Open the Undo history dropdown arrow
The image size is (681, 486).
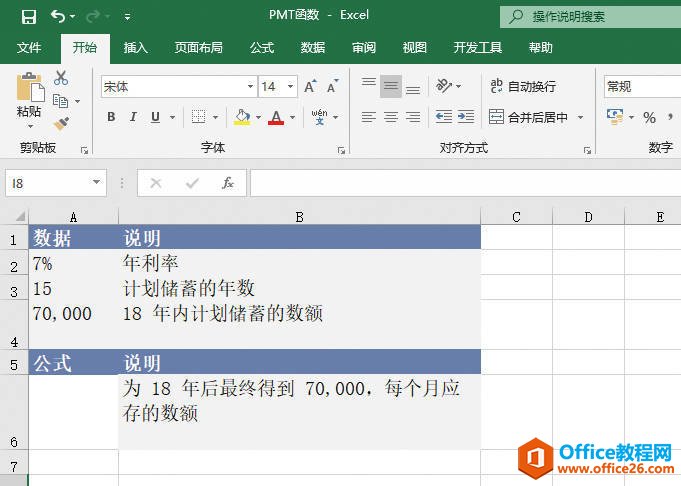[73, 17]
